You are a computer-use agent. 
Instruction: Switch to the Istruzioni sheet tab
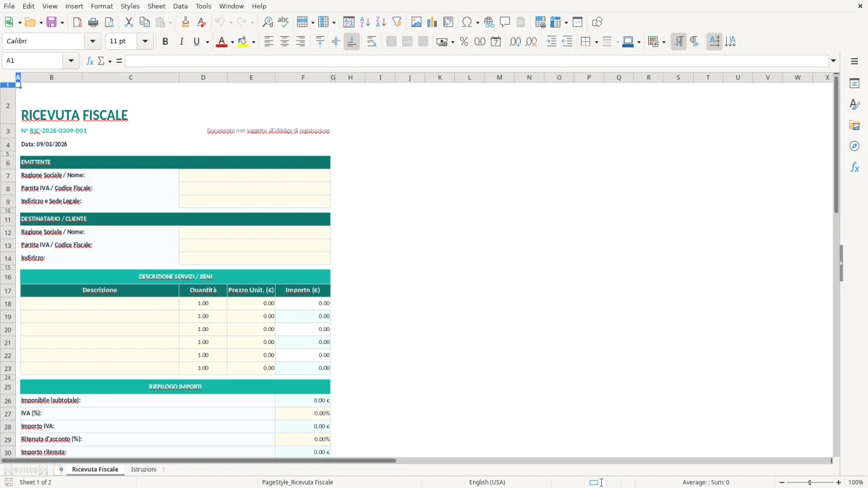click(143, 469)
